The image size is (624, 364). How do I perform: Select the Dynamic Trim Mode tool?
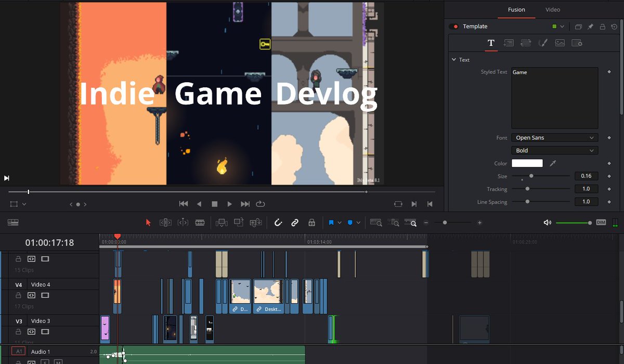(x=183, y=223)
